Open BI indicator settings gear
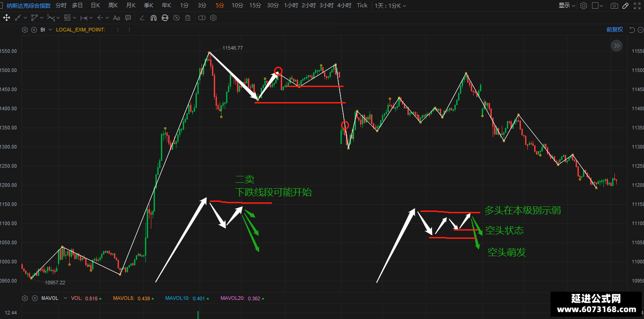The width and height of the screenshot is (644, 319). click(x=25, y=30)
